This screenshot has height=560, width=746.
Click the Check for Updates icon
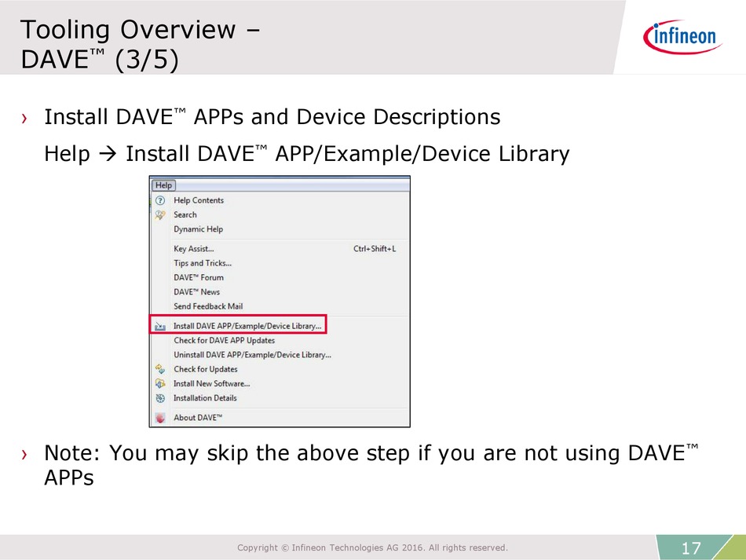(160, 369)
